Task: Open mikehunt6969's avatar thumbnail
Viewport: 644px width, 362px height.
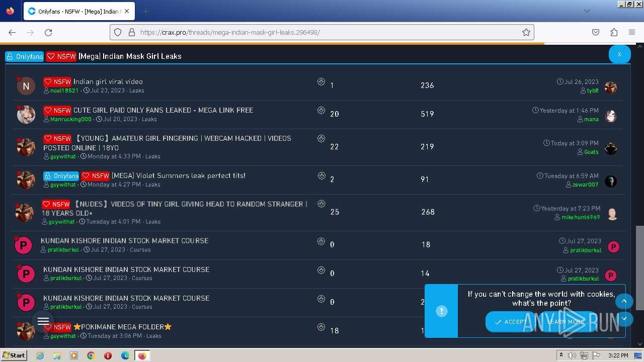Action: pos(612,214)
